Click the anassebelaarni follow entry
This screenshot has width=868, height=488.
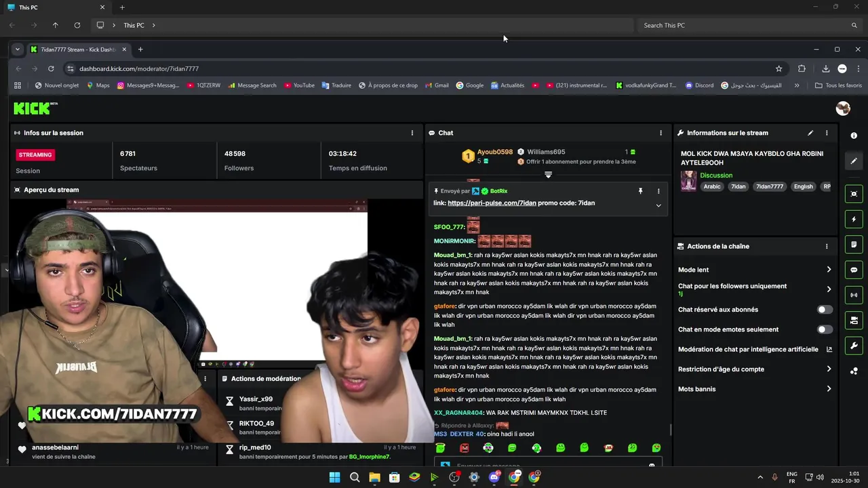click(x=113, y=452)
